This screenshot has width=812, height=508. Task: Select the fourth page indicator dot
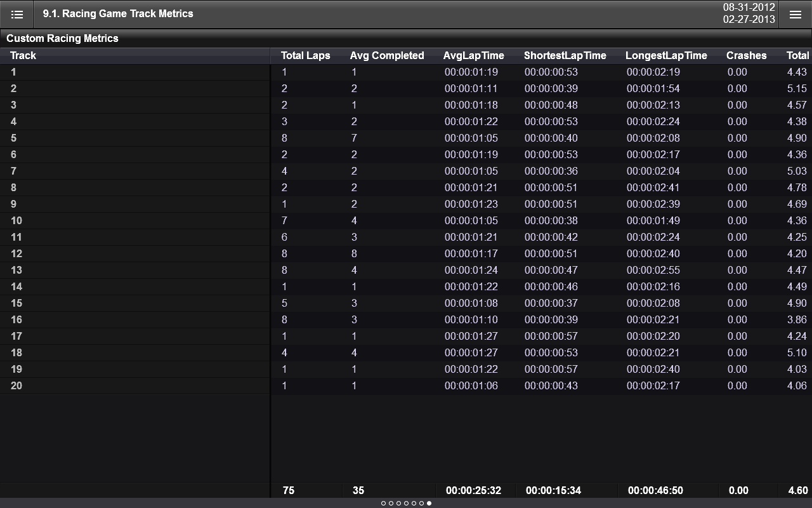pyautogui.click(x=406, y=503)
